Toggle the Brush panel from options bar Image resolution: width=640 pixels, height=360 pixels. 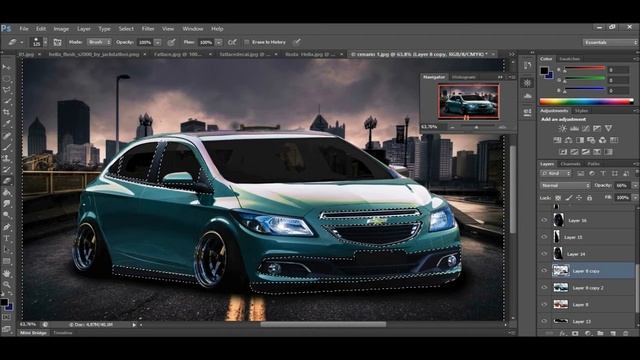[57, 42]
